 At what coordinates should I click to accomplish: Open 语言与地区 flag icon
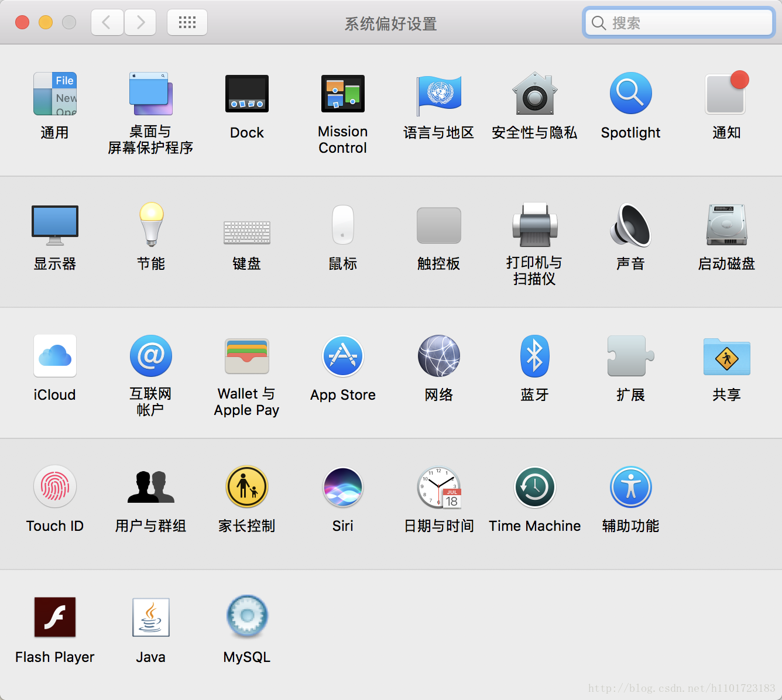439,95
